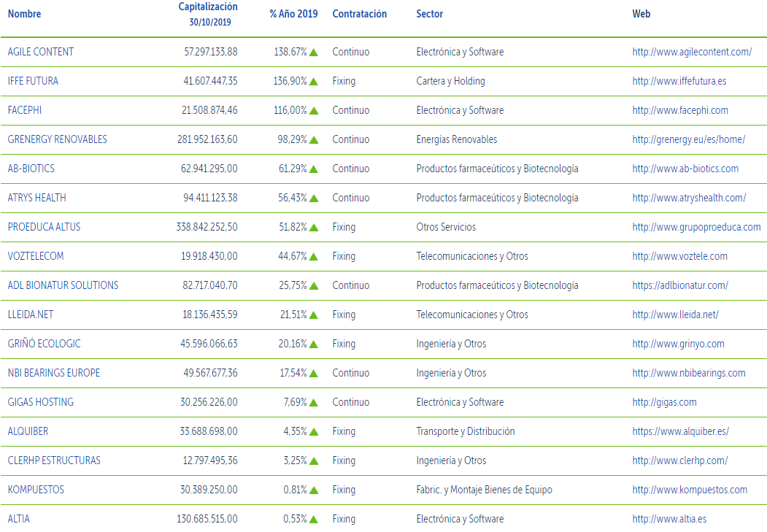
Task: Visit http://www.nbibearings.com web link
Action: (689, 373)
